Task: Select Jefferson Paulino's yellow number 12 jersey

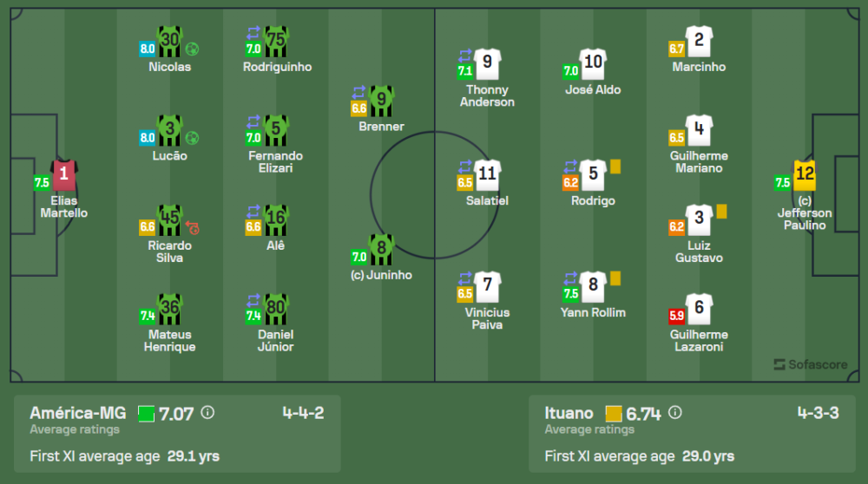Action: coord(805,174)
